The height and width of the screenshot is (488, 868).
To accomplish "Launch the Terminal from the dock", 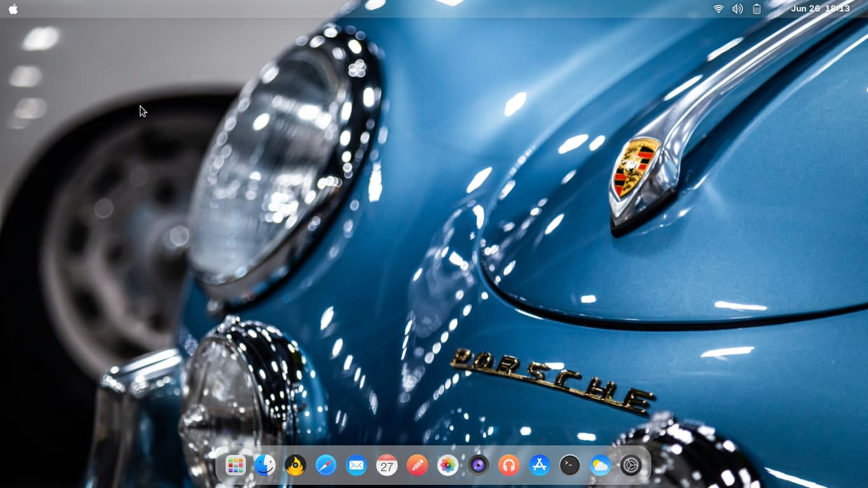I will 570,466.
